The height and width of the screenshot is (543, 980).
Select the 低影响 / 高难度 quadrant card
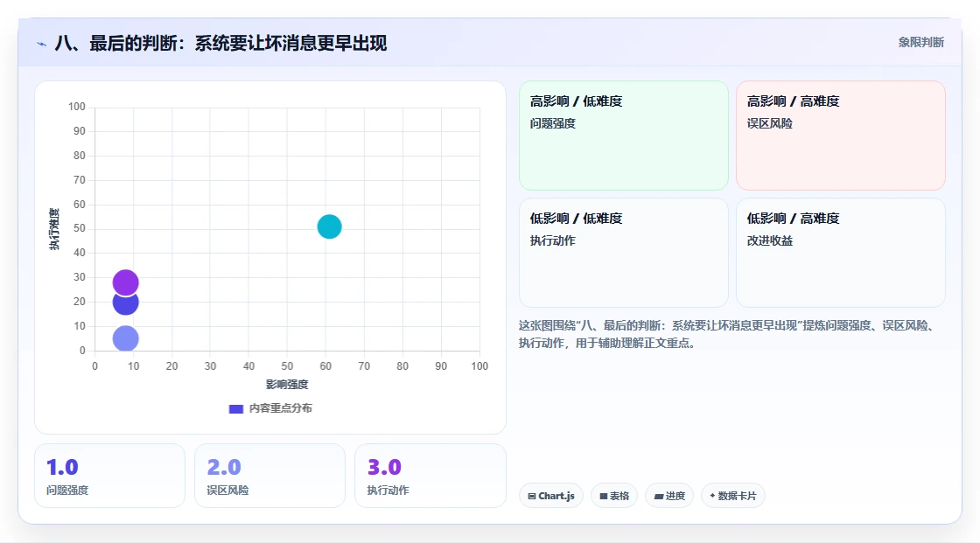[x=841, y=253]
